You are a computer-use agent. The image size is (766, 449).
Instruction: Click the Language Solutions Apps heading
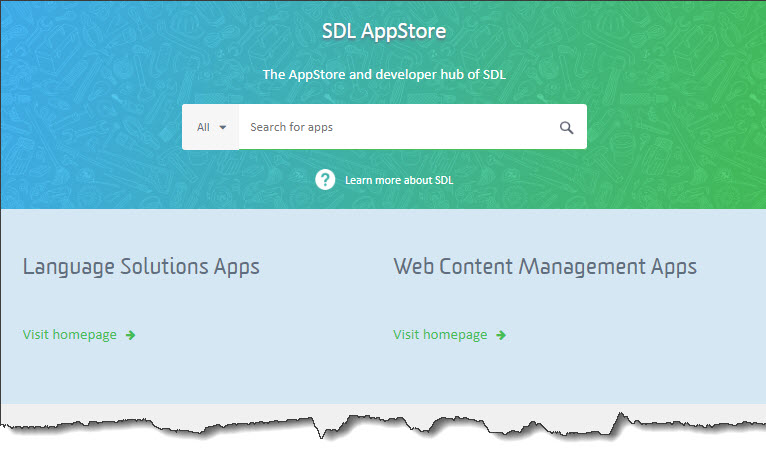point(141,267)
